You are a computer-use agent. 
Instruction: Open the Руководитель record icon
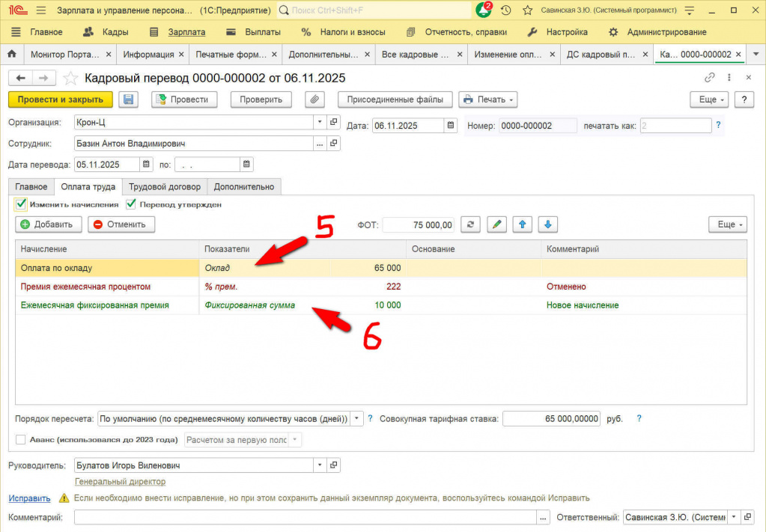coord(334,465)
